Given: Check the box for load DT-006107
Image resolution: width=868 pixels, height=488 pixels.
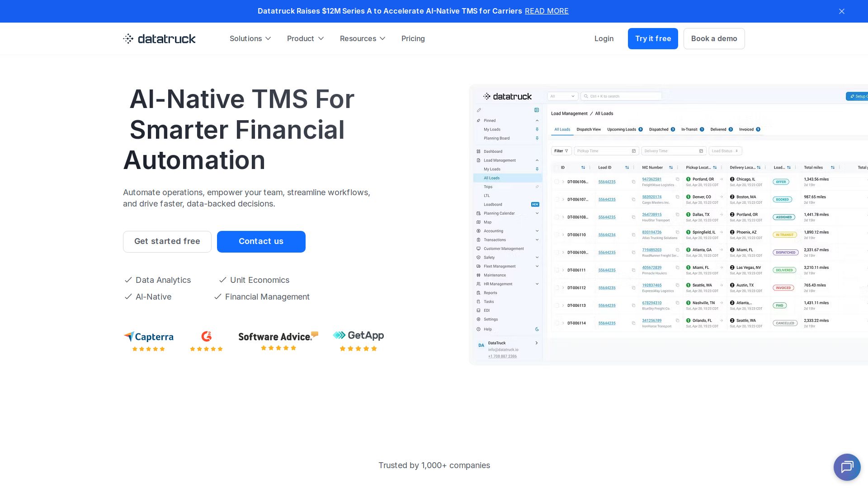Looking at the screenshot, I should [557, 199].
